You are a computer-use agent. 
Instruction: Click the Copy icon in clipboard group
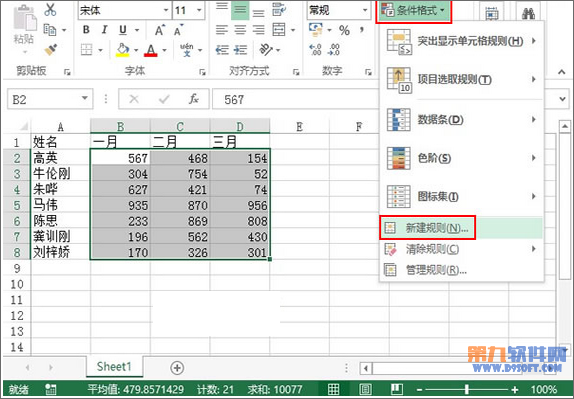click(x=50, y=30)
